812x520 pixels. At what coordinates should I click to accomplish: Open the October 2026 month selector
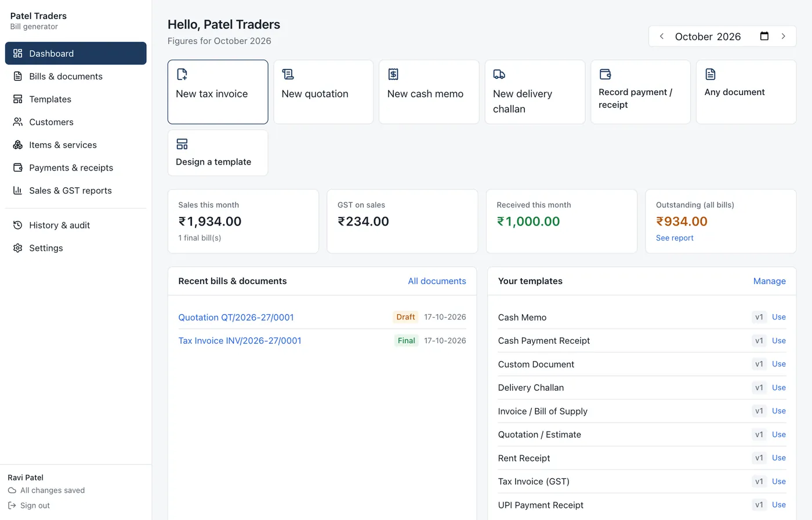(x=708, y=37)
